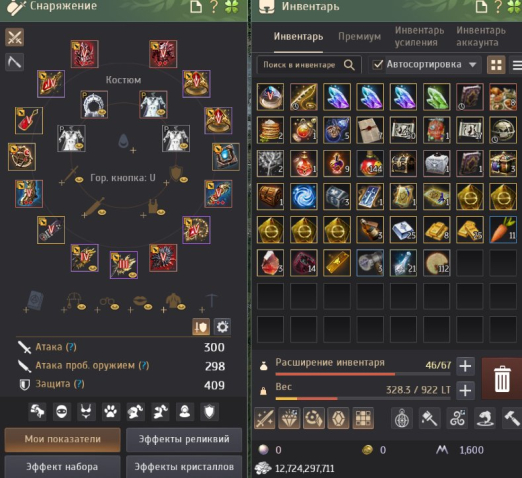The width and height of the screenshot is (522, 478).
Task: Click the carrot item in inventory
Action: coord(503,229)
